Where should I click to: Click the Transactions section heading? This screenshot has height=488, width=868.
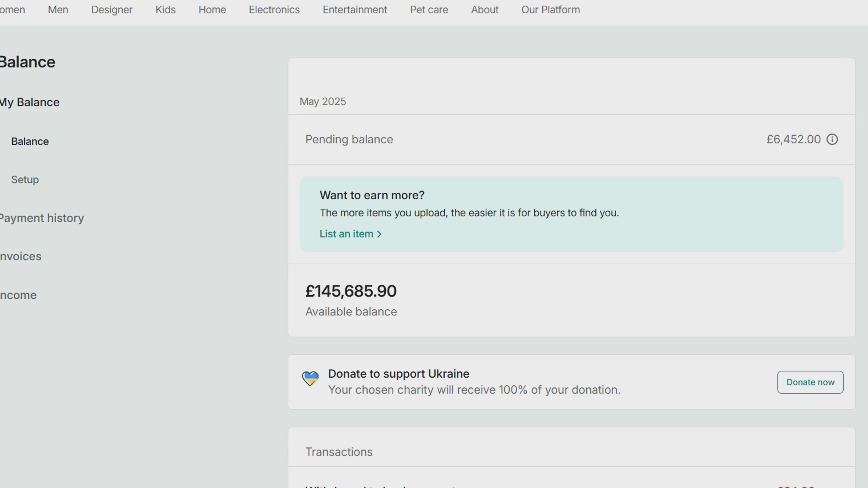pyautogui.click(x=339, y=452)
